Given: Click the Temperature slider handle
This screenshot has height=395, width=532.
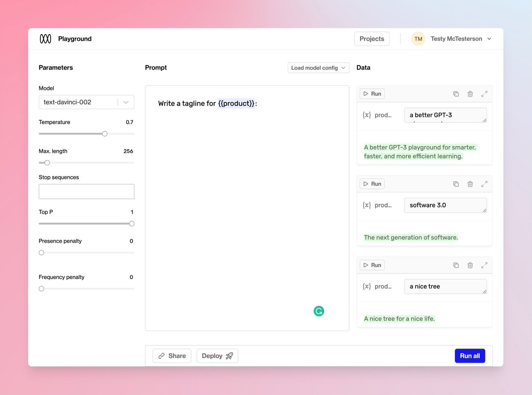Looking at the screenshot, I should click(105, 133).
